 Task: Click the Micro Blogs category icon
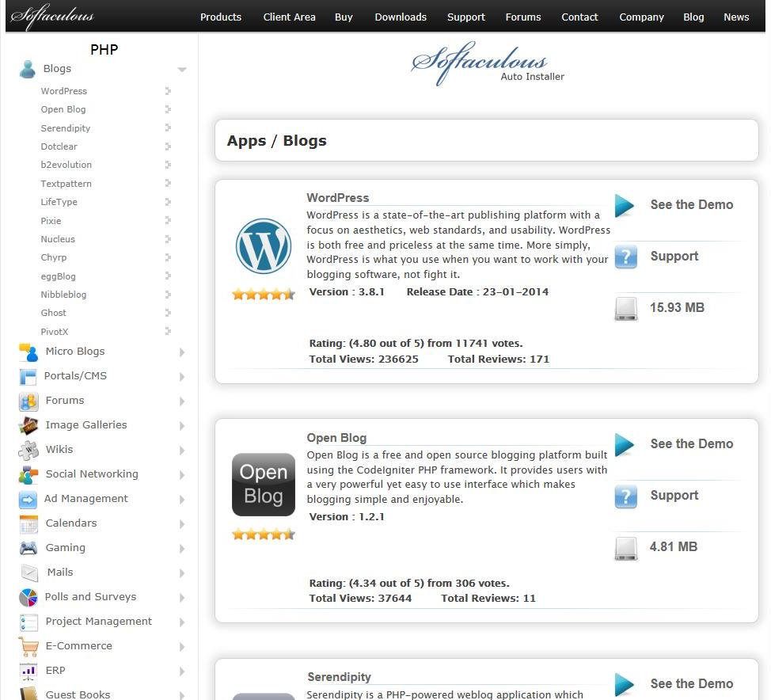28,352
